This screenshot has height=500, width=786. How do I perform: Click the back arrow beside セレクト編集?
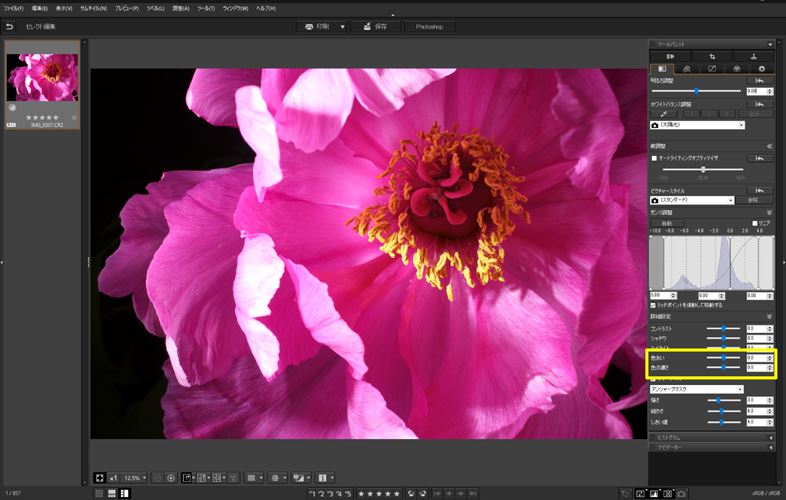10,27
